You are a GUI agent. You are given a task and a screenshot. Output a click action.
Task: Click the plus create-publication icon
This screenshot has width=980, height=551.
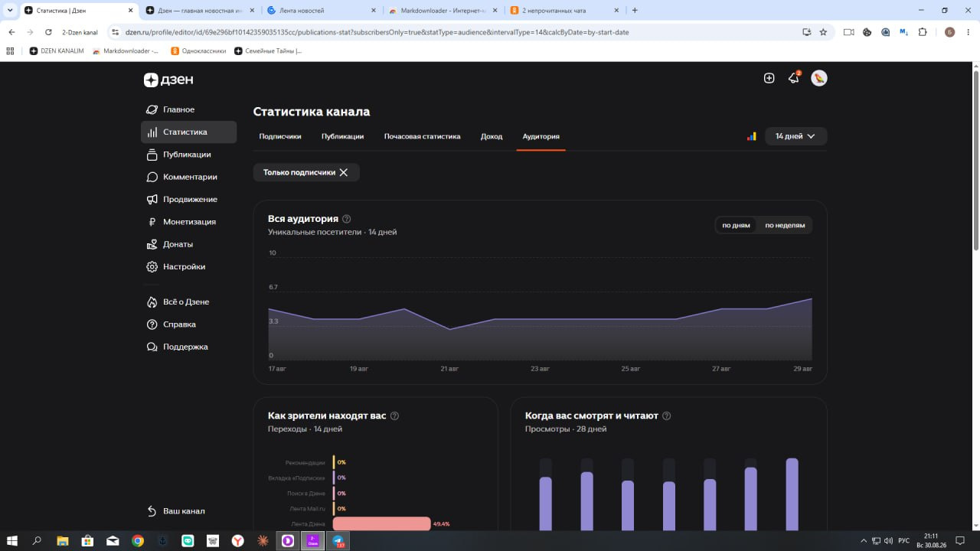click(x=769, y=78)
